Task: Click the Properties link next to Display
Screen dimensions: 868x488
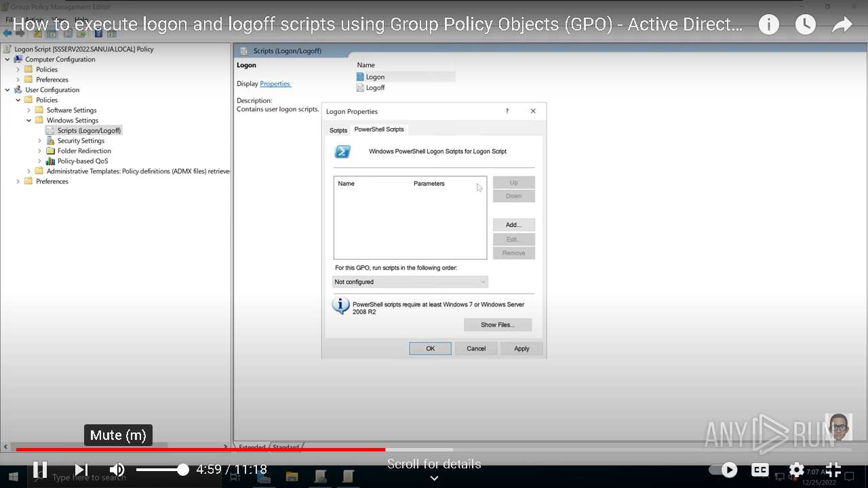Action: click(275, 83)
